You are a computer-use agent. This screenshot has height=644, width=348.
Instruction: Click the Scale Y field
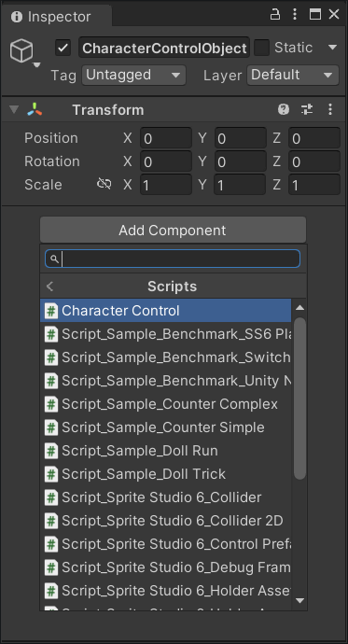pos(240,185)
